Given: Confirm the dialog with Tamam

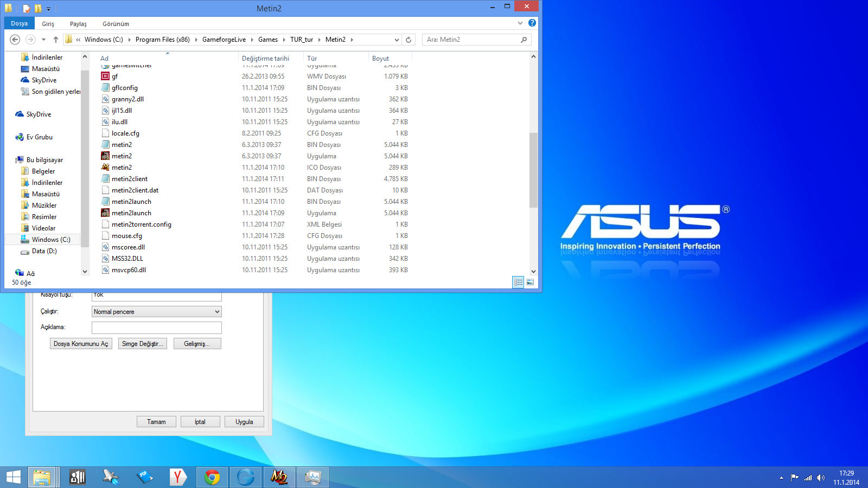Looking at the screenshot, I should tap(156, 422).
